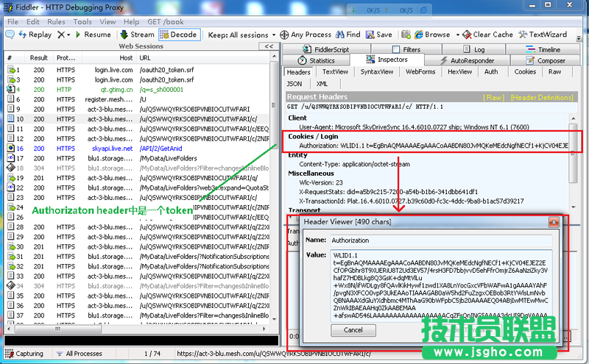
Task: Select the Headers request inspector tab
Action: coord(299,72)
